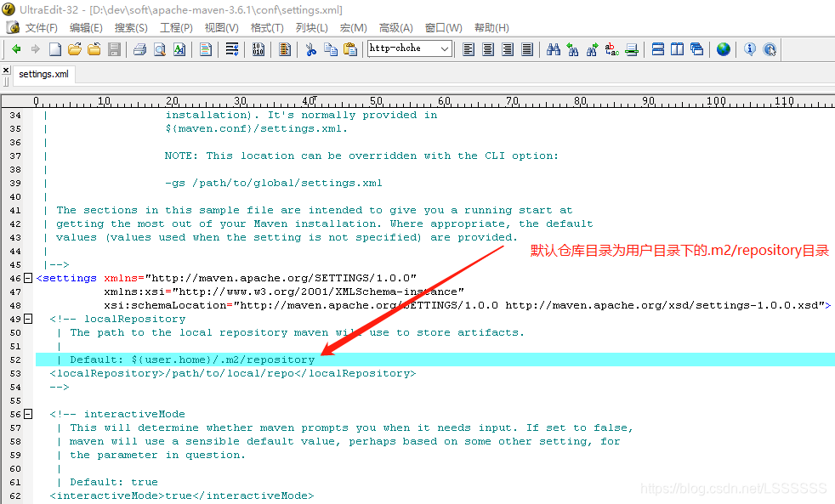Open the 宏(M) menu

[x=354, y=28]
